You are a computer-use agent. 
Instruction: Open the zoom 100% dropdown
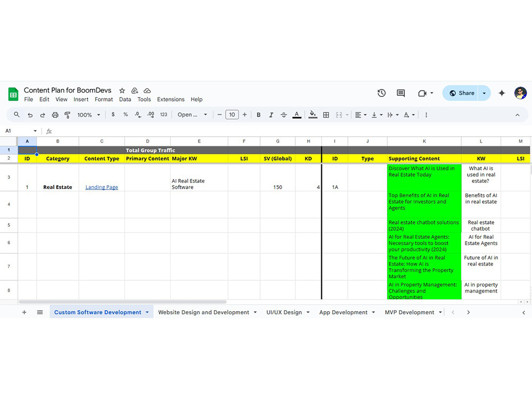coord(88,115)
